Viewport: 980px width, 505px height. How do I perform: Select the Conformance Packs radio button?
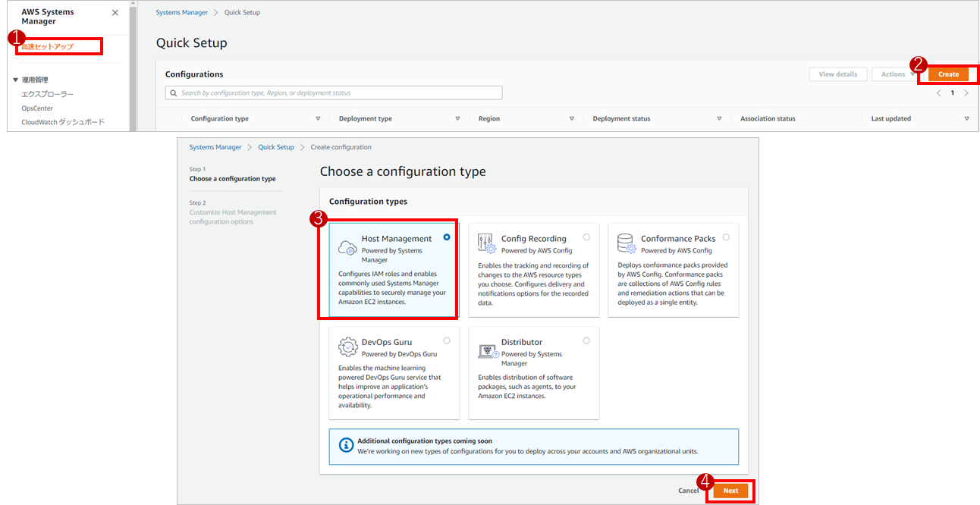coord(726,237)
